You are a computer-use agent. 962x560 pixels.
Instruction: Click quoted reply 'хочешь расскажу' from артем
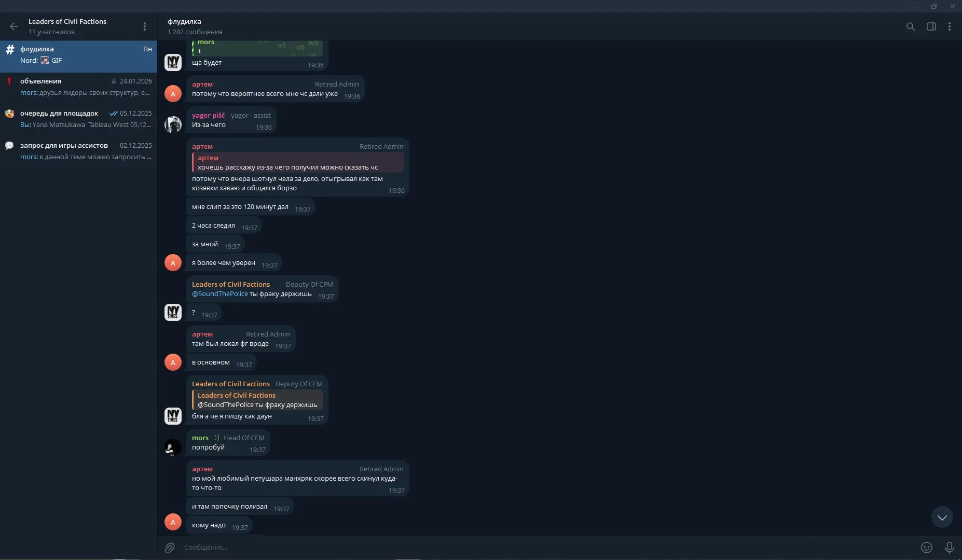click(298, 163)
